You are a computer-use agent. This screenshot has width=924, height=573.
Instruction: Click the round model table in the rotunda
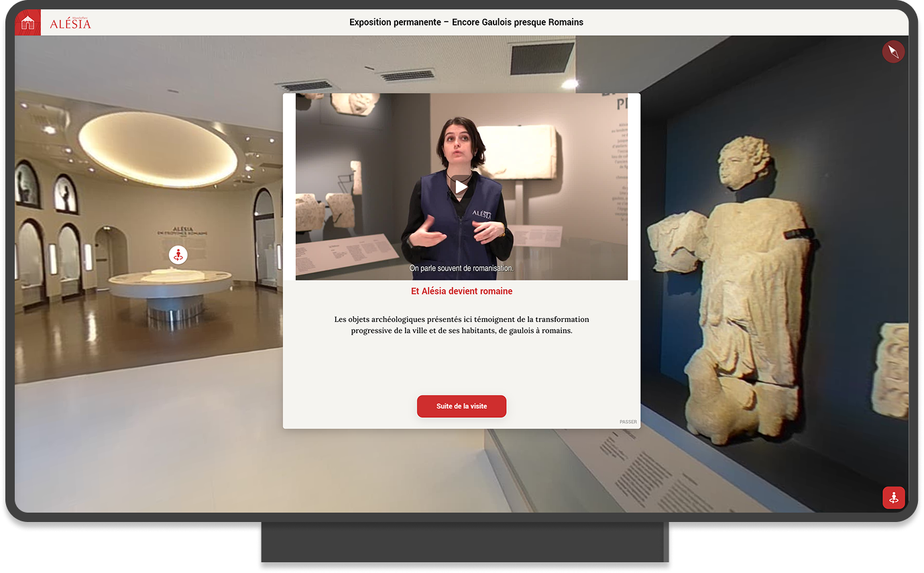click(x=170, y=284)
